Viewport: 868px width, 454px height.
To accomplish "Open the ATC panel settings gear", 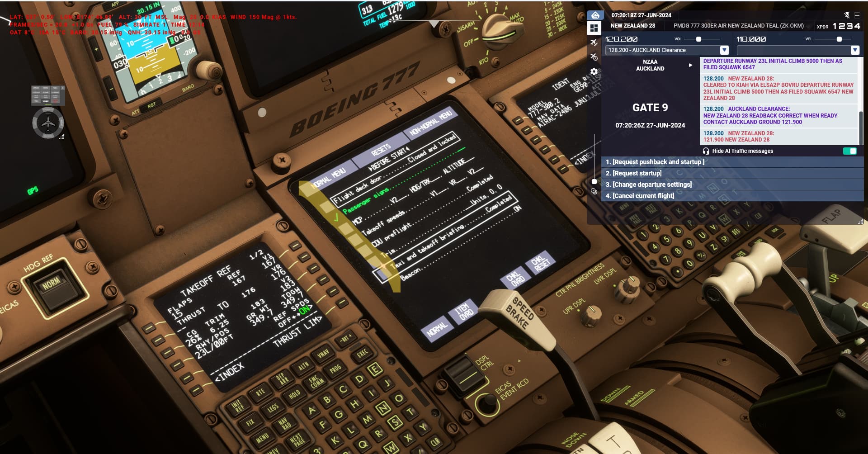I will pos(594,71).
